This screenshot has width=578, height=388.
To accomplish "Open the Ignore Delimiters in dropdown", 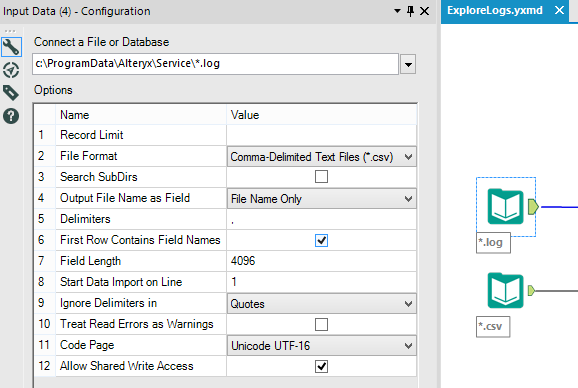I will [x=321, y=303].
